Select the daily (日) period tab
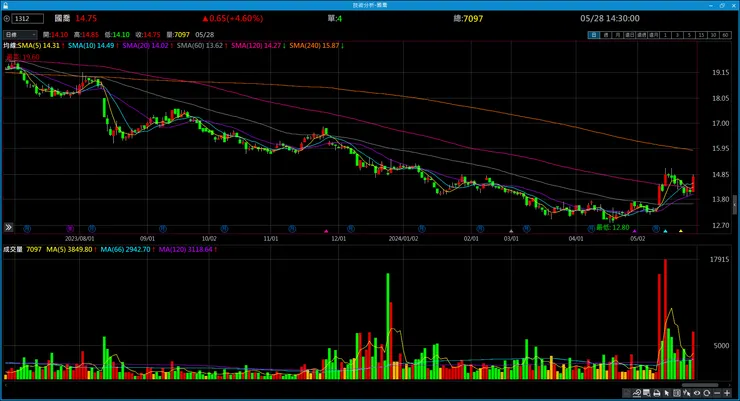The height and width of the screenshot is (401, 740). [593, 35]
